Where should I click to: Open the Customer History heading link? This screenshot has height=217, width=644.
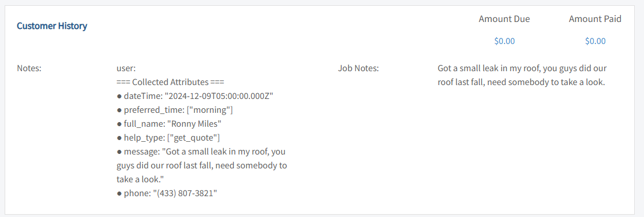click(51, 26)
